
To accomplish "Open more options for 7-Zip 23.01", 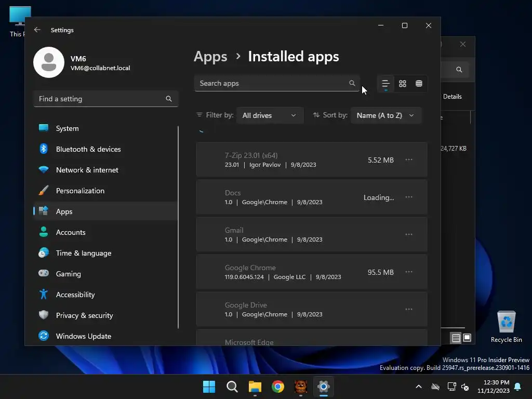I will pyautogui.click(x=409, y=159).
